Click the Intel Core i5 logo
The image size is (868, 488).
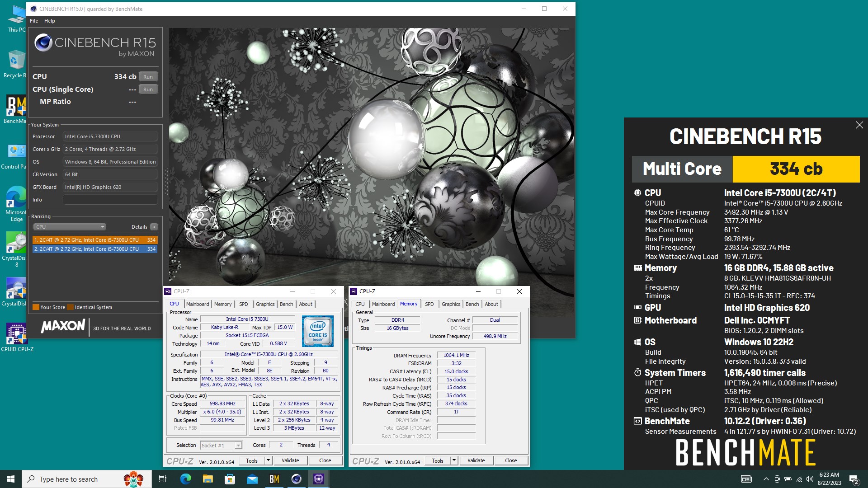coord(318,331)
